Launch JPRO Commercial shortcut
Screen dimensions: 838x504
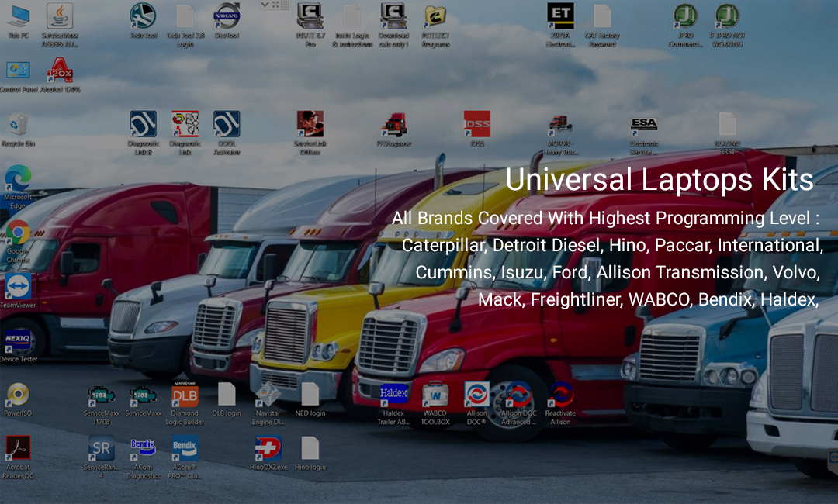tap(686, 24)
